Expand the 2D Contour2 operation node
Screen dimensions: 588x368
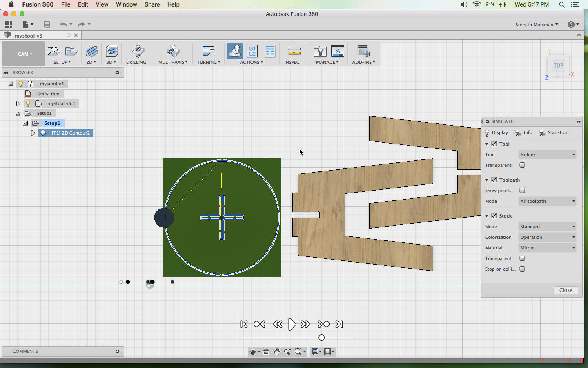coord(33,133)
